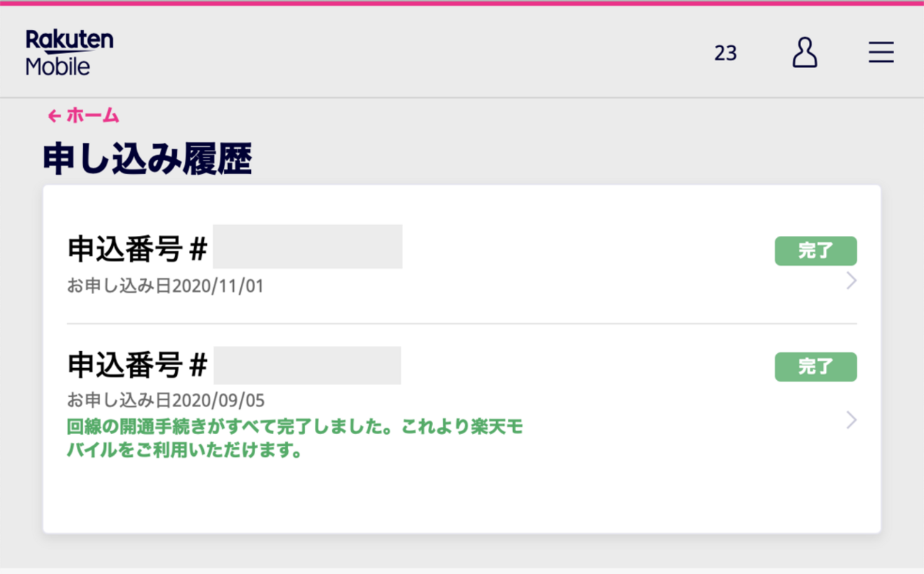Click the お申し込み日2020/11/01 date text
Image resolution: width=924 pixels, height=574 pixels.
pyautogui.click(x=165, y=287)
